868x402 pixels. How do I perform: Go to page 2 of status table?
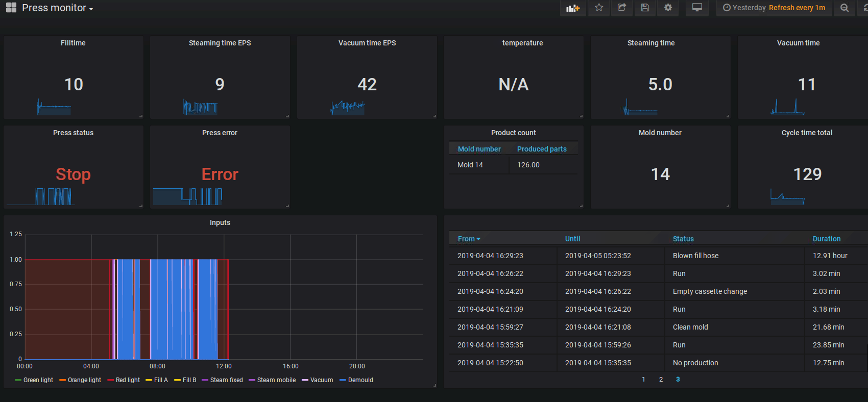pyautogui.click(x=661, y=379)
